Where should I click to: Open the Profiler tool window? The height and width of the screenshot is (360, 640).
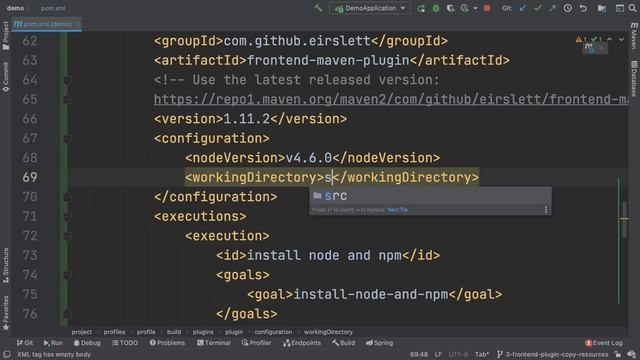[x=256, y=343]
